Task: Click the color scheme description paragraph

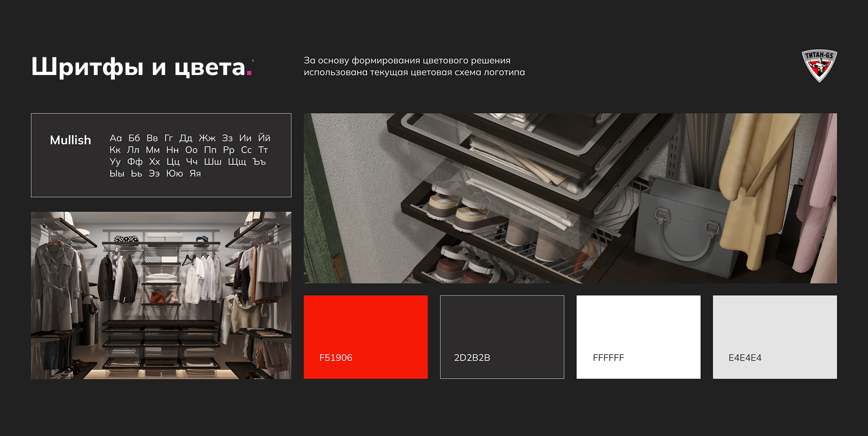Action: tap(414, 66)
